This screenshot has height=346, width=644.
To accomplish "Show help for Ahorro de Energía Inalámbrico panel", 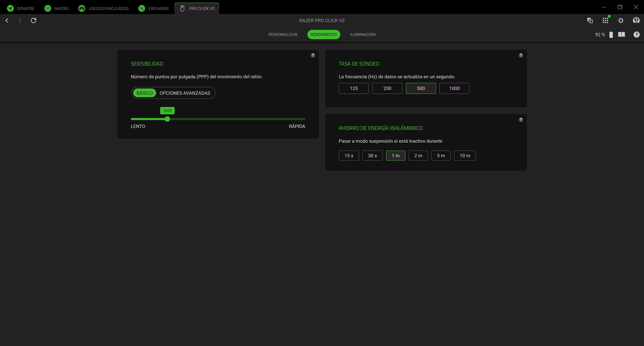I will point(521,120).
